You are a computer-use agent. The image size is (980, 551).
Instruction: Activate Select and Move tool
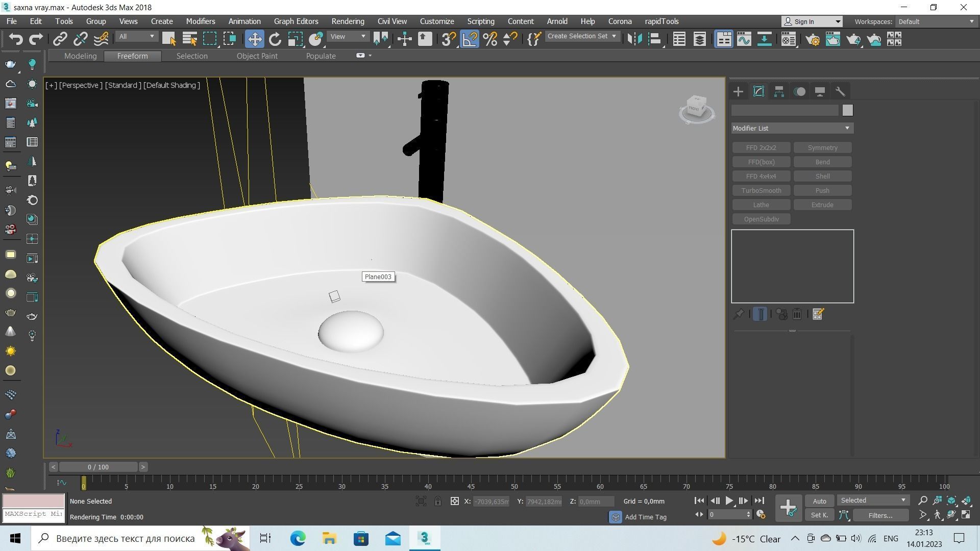[x=254, y=39]
